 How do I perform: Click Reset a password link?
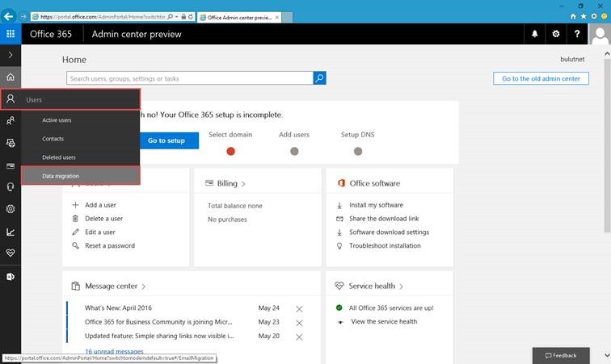point(110,245)
